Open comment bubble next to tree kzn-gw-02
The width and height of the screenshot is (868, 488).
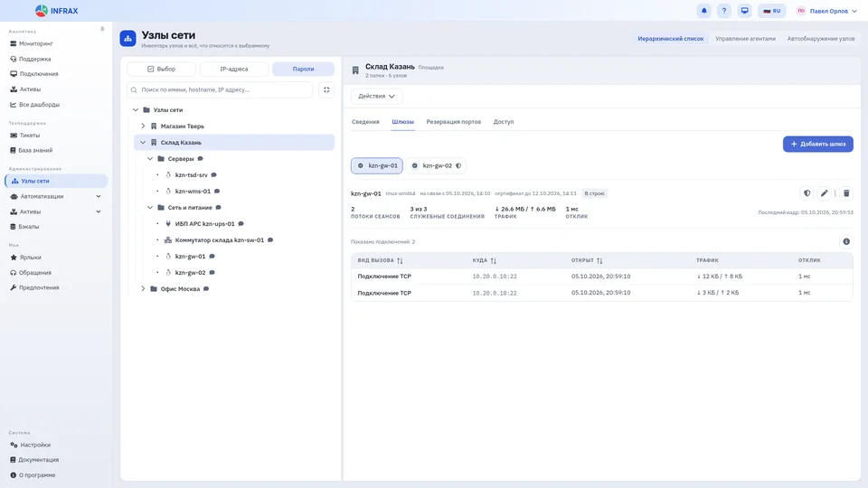coord(212,272)
